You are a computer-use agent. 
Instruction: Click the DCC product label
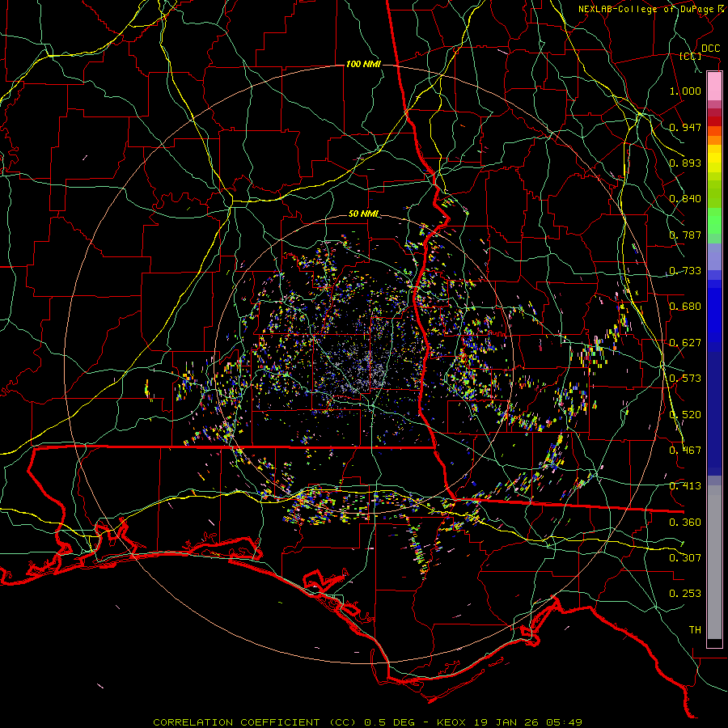[710, 49]
